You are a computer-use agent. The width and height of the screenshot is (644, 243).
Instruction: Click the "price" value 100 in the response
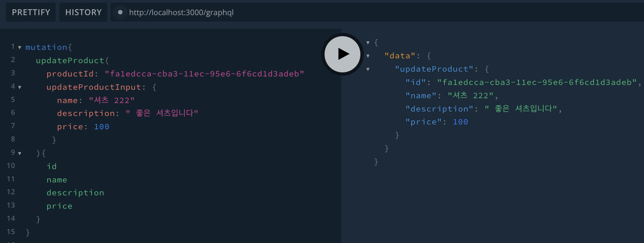click(x=460, y=122)
